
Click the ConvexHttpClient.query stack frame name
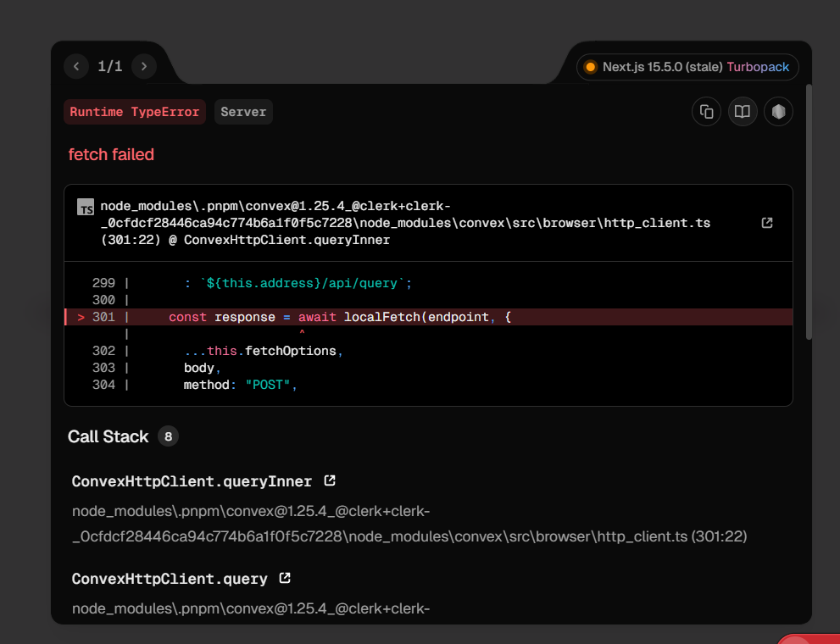(170, 579)
